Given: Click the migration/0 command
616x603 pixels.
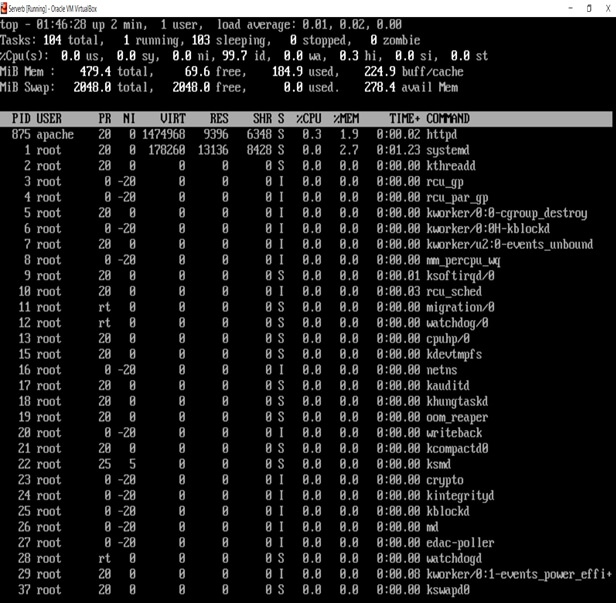Looking at the screenshot, I should (x=460, y=308).
